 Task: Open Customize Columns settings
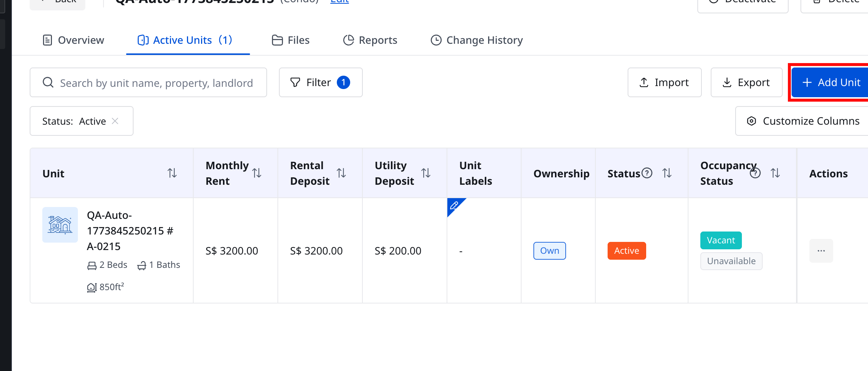(x=802, y=121)
